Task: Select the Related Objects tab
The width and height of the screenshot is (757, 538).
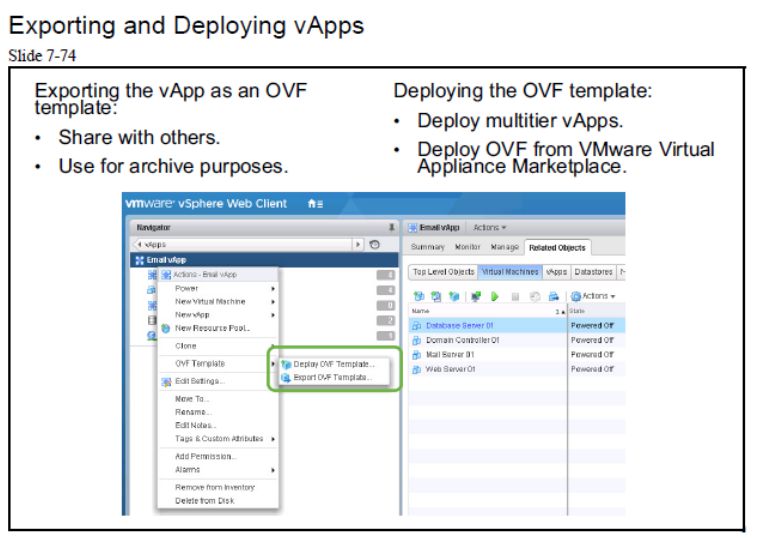Action: (557, 247)
